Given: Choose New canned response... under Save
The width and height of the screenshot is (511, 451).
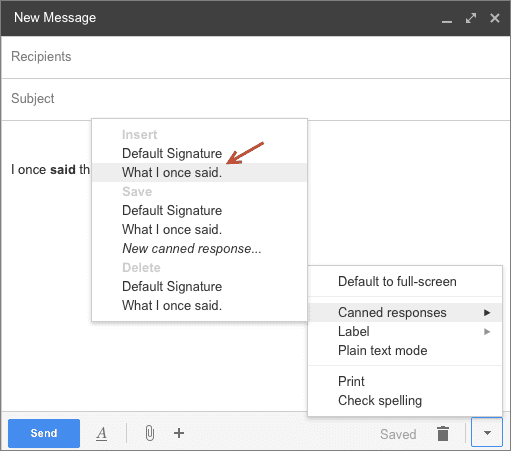Looking at the screenshot, I should [x=199, y=249].
